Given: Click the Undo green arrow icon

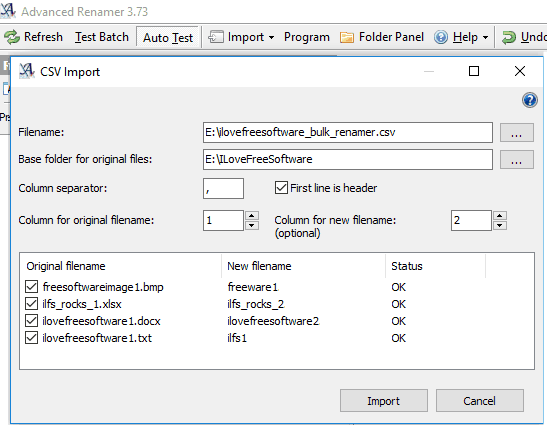Looking at the screenshot, I should 508,37.
